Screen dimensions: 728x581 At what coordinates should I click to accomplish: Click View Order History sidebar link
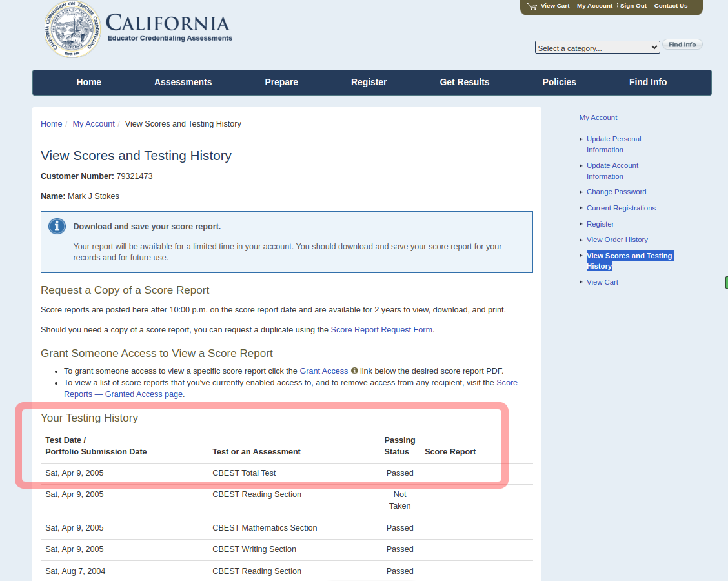616,240
